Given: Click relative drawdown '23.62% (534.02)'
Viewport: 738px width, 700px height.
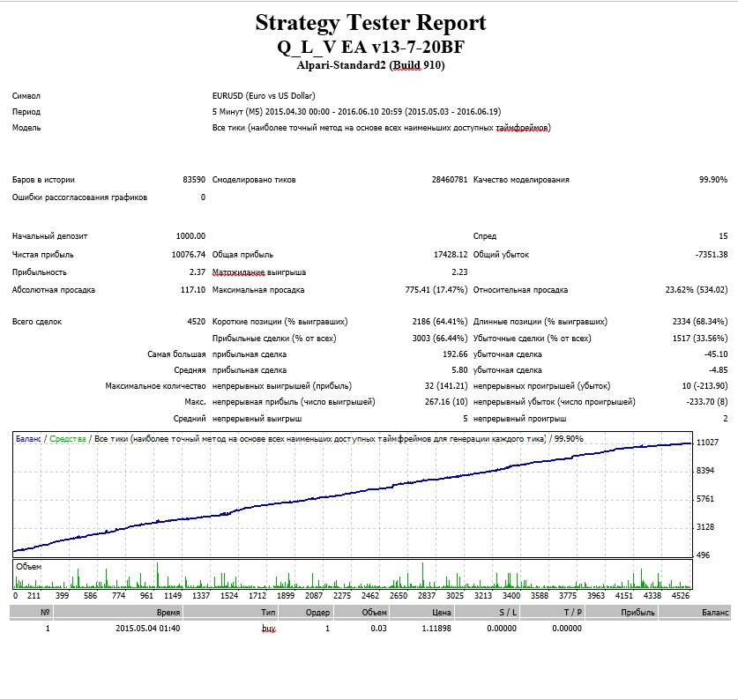Looking at the screenshot, I should point(696,290).
